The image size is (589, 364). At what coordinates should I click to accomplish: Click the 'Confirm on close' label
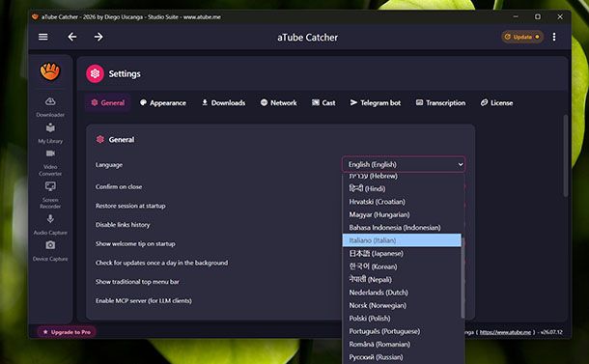tap(119, 186)
